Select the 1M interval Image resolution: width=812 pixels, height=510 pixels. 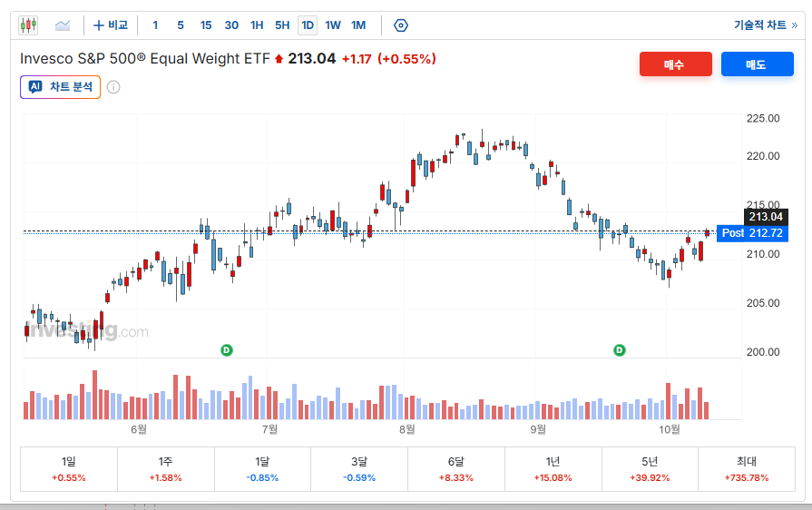(x=358, y=25)
